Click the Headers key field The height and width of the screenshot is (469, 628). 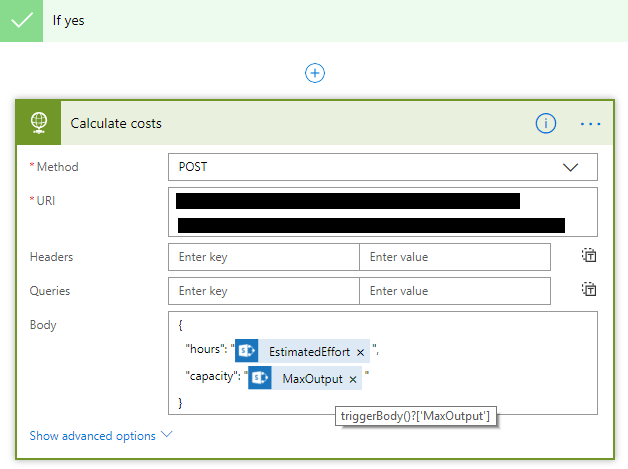(x=264, y=257)
